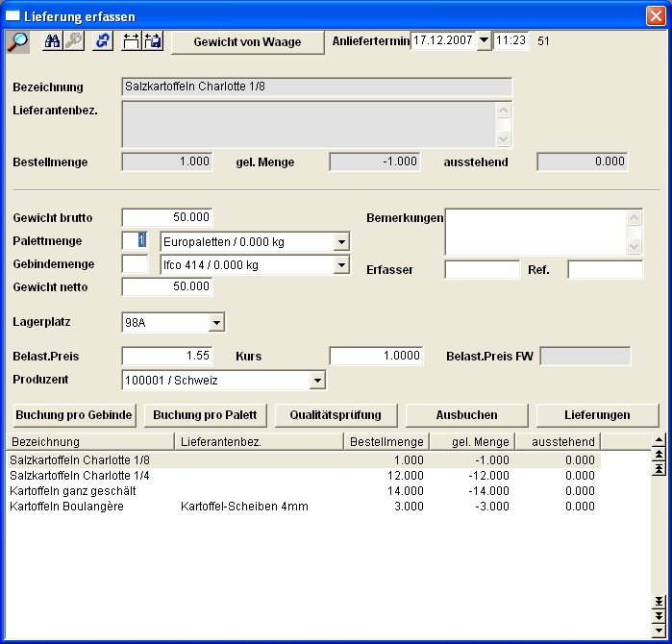
Task: Open the Lieferungen list button
Action: [x=597, y=415]
